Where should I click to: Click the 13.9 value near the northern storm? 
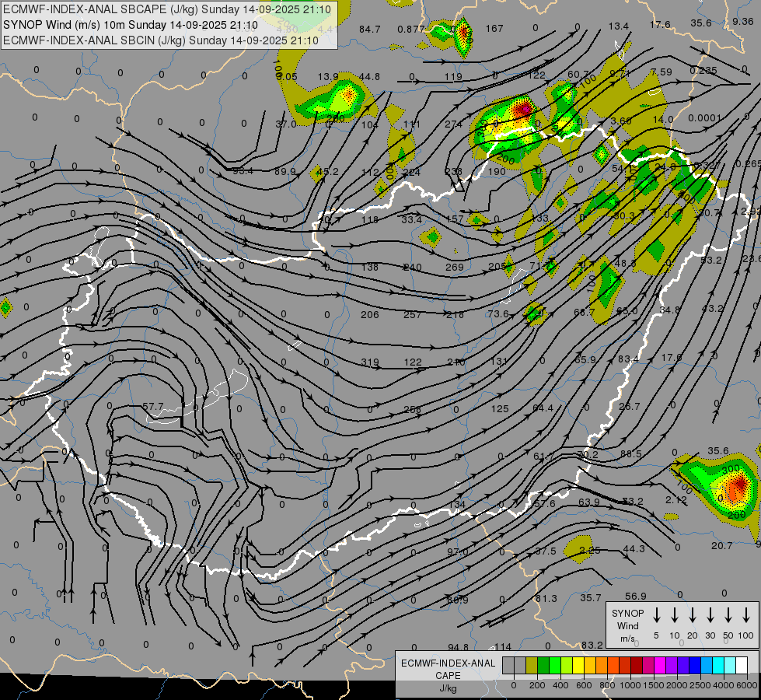328,77
